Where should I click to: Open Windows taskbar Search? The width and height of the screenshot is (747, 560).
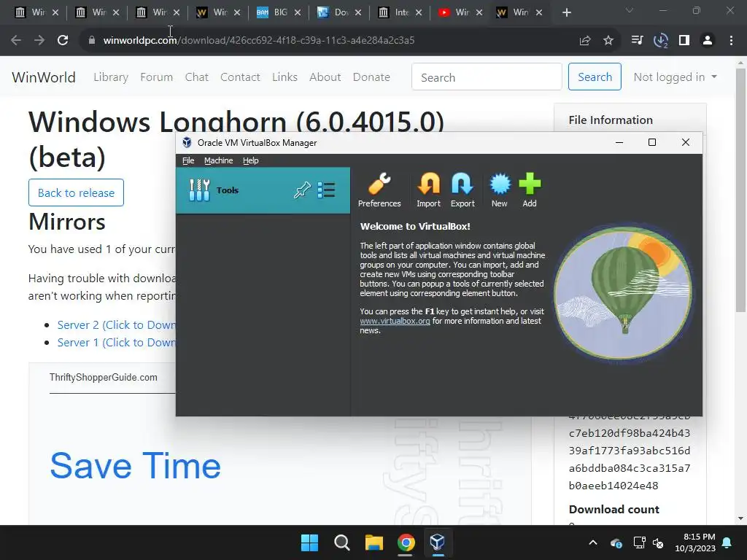(341, 542)
